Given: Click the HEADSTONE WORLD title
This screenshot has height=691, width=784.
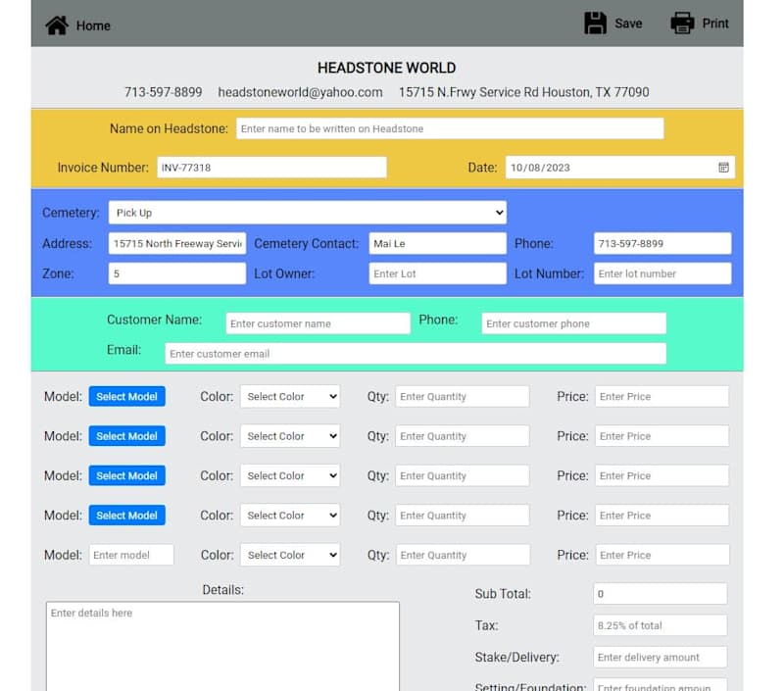Looking at the screenshot, I should click(386, 68).
